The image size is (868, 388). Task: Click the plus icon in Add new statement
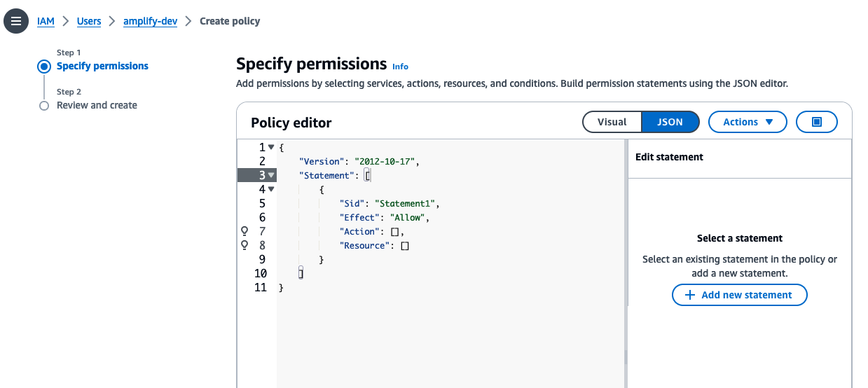(x=689, y=295)
